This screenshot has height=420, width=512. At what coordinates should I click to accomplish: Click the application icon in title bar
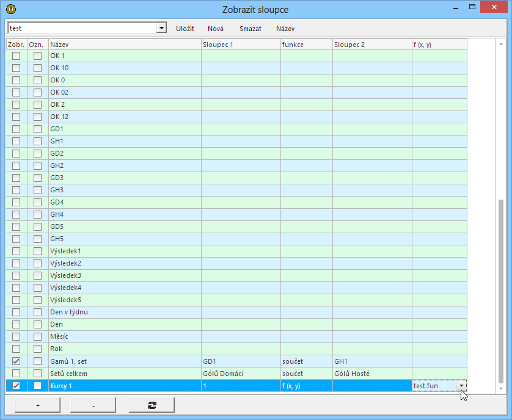[x=10, y=9]
